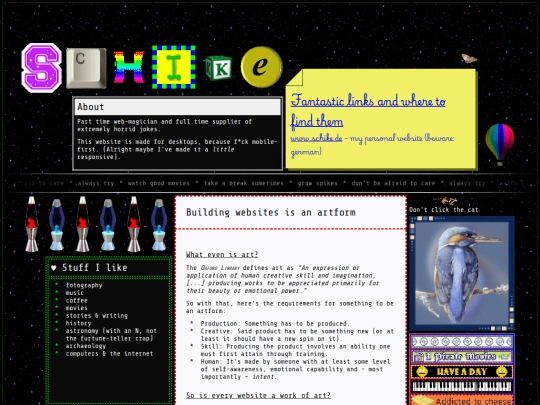Screen dimensions: 540x405
Task: Click the HAVE A DAY smiley badge
Action: [461, 372]
